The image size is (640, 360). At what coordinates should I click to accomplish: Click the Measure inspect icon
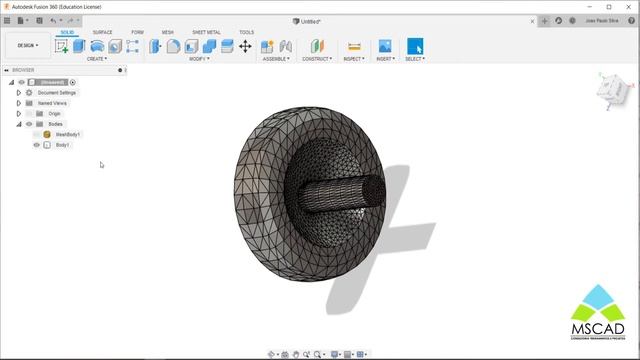click(354, 46)
